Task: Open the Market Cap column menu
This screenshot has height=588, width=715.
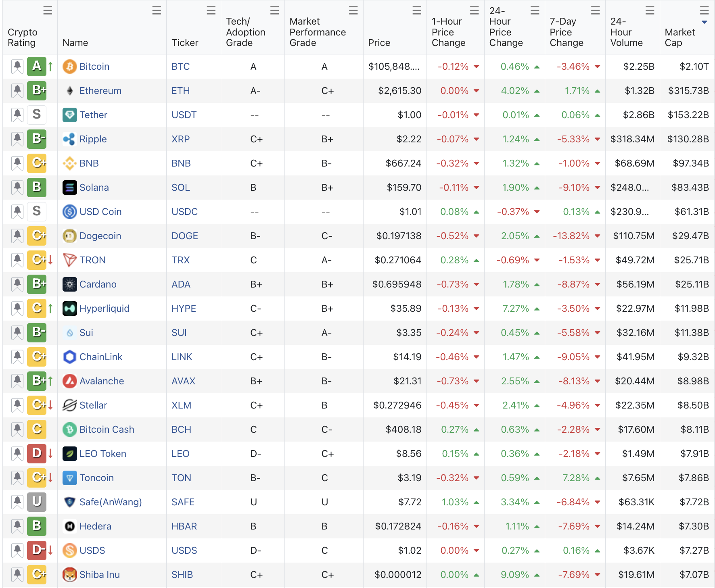Action: coord(705,10)
